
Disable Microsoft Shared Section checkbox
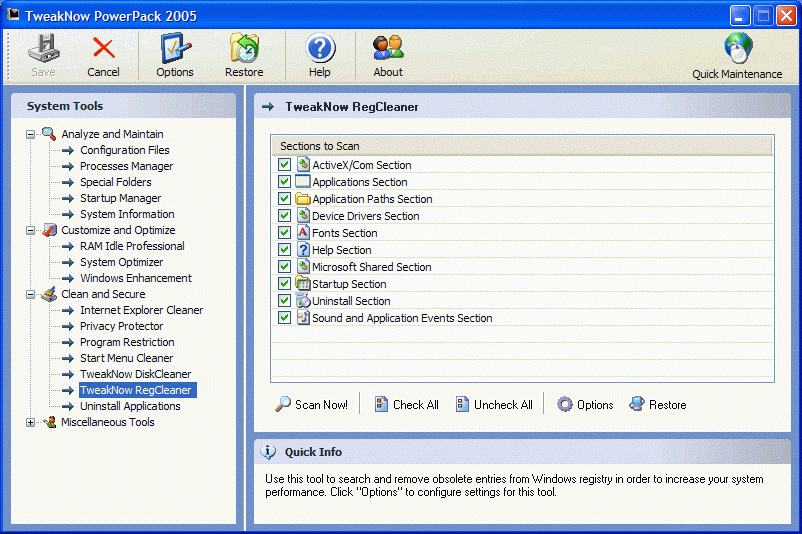[x=284, y=266]
